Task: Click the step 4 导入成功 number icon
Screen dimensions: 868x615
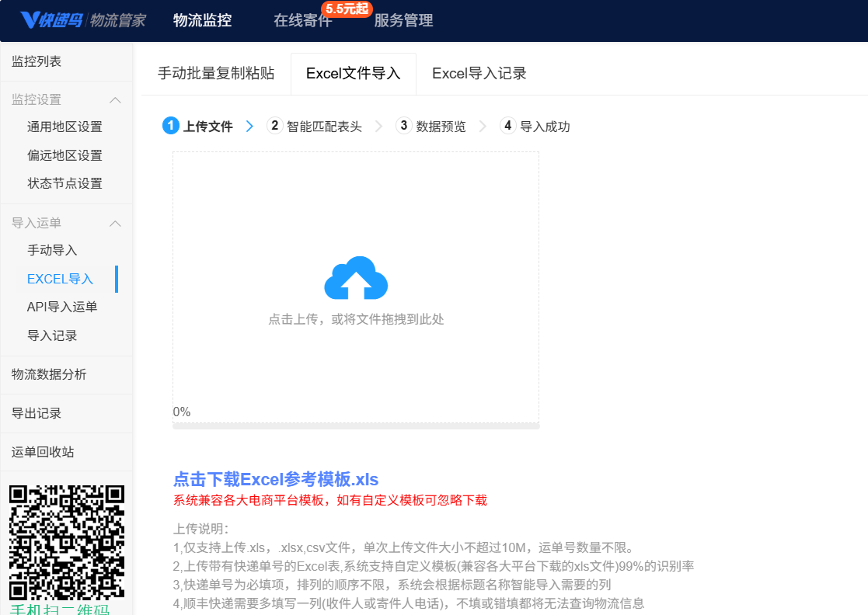Action: [507, 126]
